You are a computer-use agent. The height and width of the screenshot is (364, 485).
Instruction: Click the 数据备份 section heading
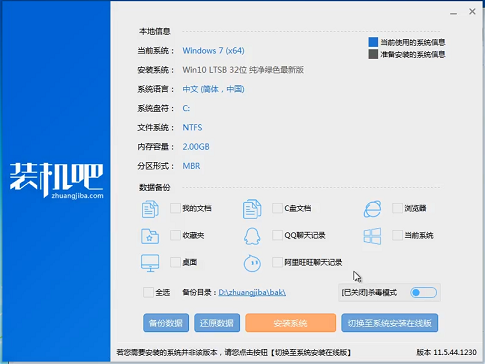155,187
